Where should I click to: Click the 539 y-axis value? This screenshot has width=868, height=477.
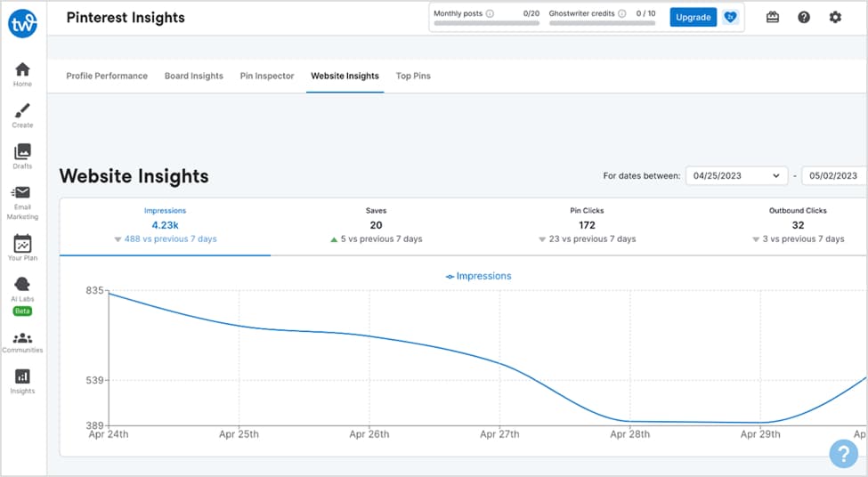pos(94,380)
